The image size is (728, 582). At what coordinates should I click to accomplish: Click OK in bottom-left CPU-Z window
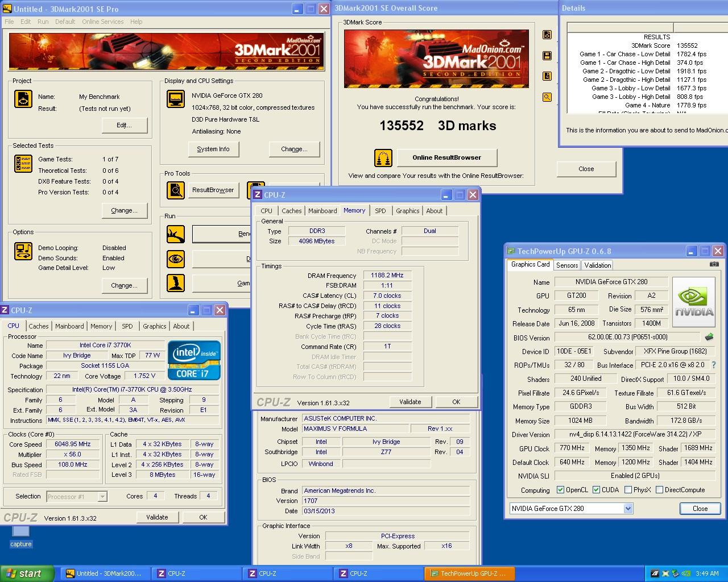[203, 517]
